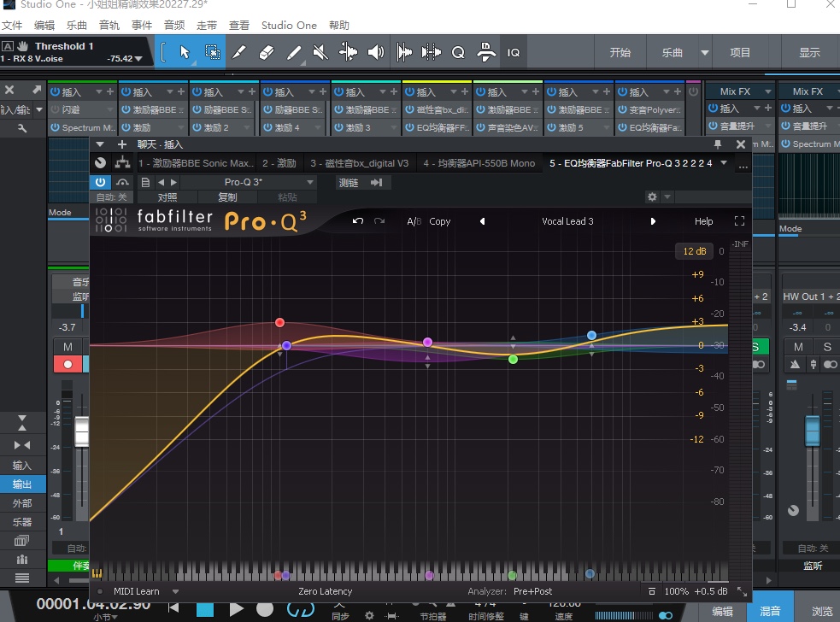Click the Pro-Q 3 piano display icon
The height and width of the screenshot is (622, 840).
coord(97,573)
